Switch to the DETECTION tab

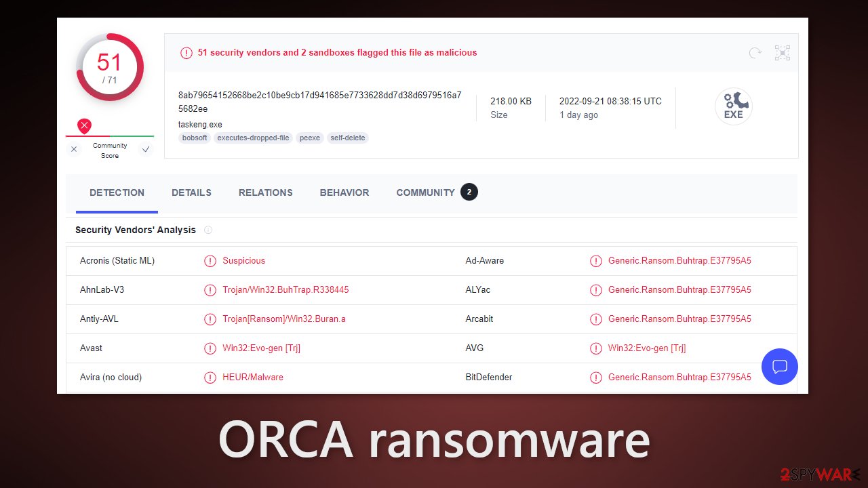click(x=117, y=192)
